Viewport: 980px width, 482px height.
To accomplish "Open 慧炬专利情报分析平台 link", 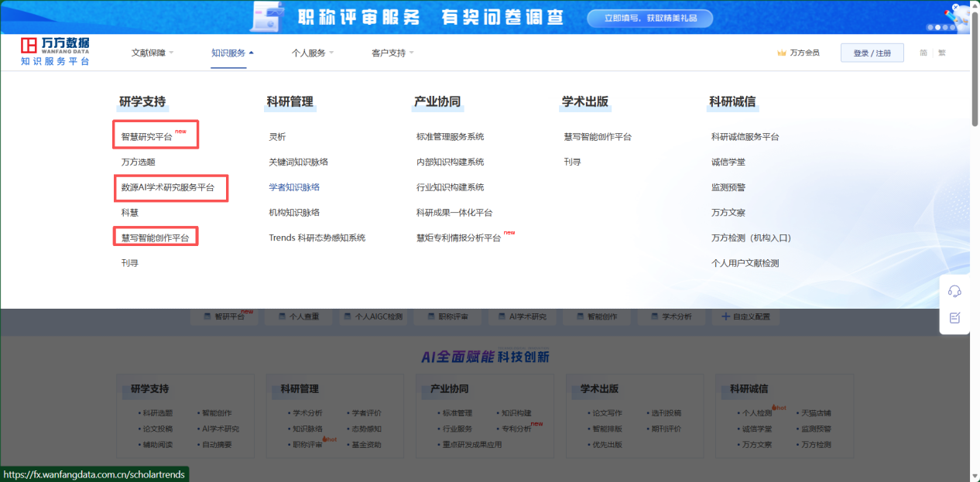I will [458, 238].
